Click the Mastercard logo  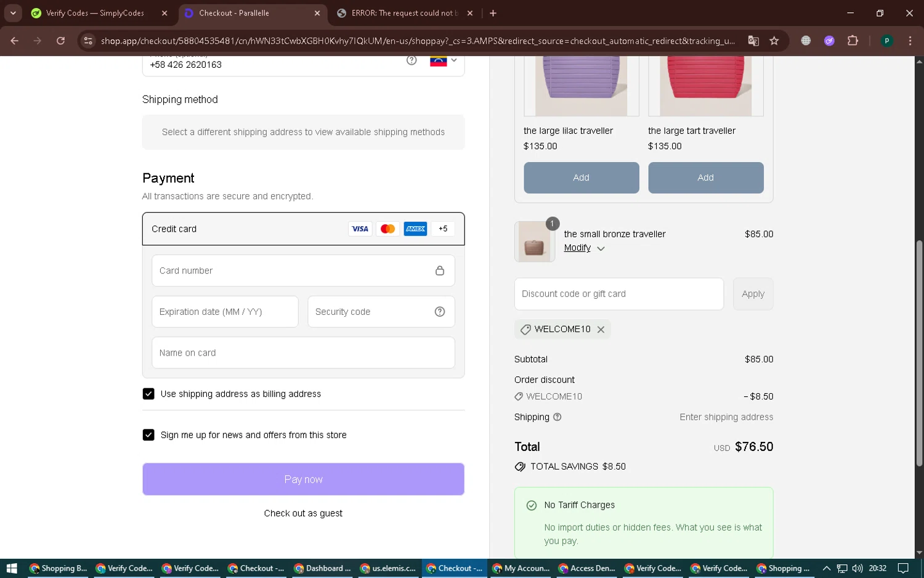[x=387, y=229]
